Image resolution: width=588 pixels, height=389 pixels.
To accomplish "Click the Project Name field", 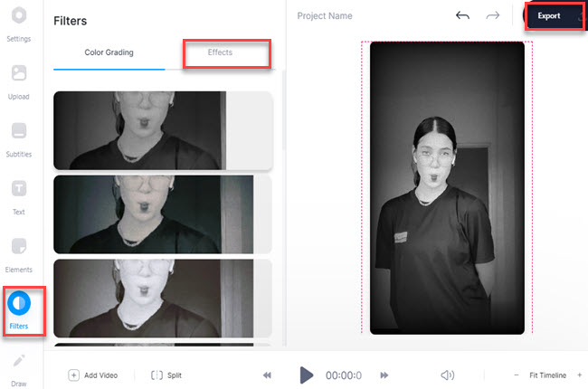I will (x=325, y=16).
